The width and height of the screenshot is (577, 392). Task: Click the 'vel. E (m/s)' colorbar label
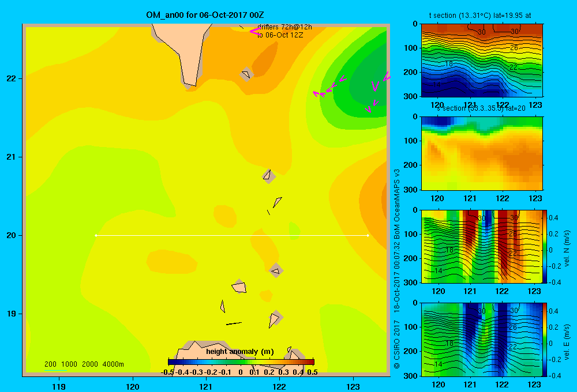pyautogui.click(x=567, y=342)
